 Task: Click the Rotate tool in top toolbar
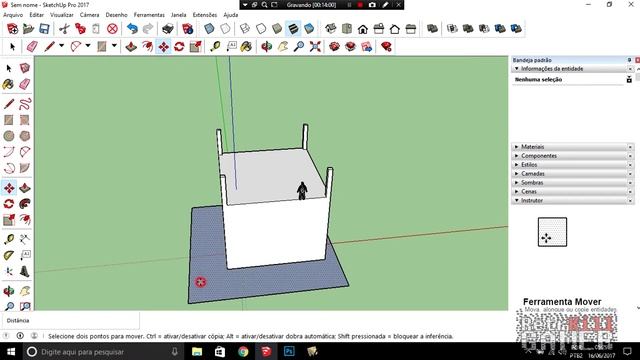pos(179,47)
